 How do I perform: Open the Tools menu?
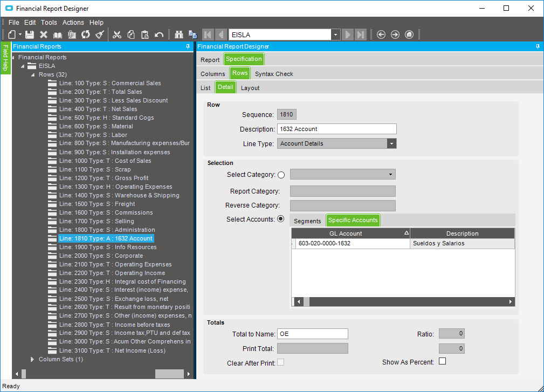[49, 23]
